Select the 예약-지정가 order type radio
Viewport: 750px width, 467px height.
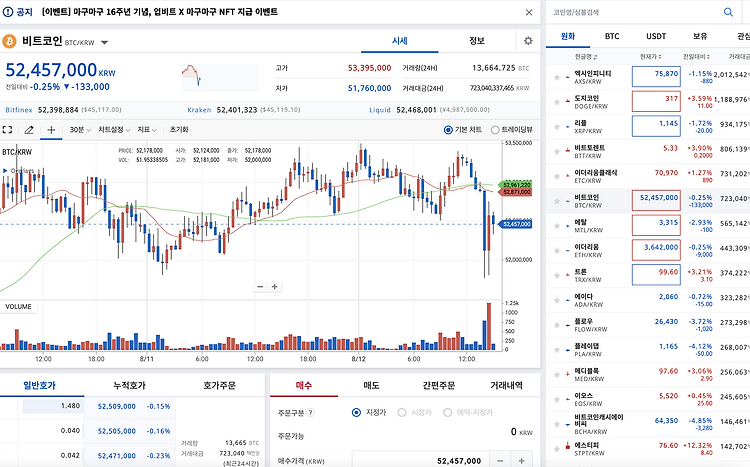447,412
